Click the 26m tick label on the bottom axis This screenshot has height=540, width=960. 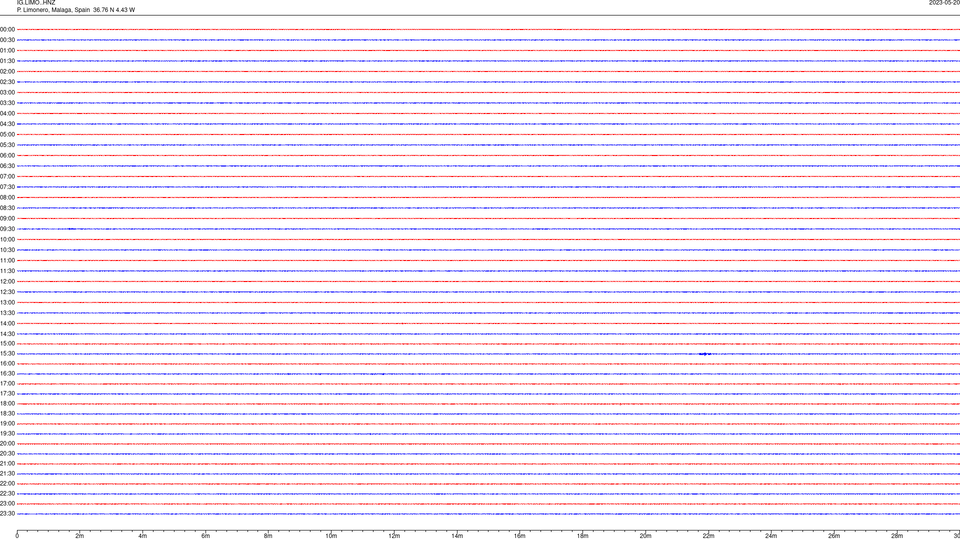click(x=834, y=536)
